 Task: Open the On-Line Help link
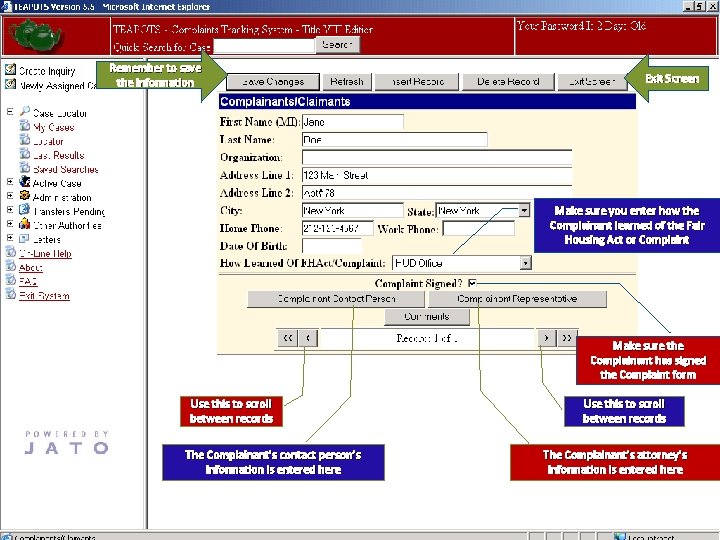[45, 253]
